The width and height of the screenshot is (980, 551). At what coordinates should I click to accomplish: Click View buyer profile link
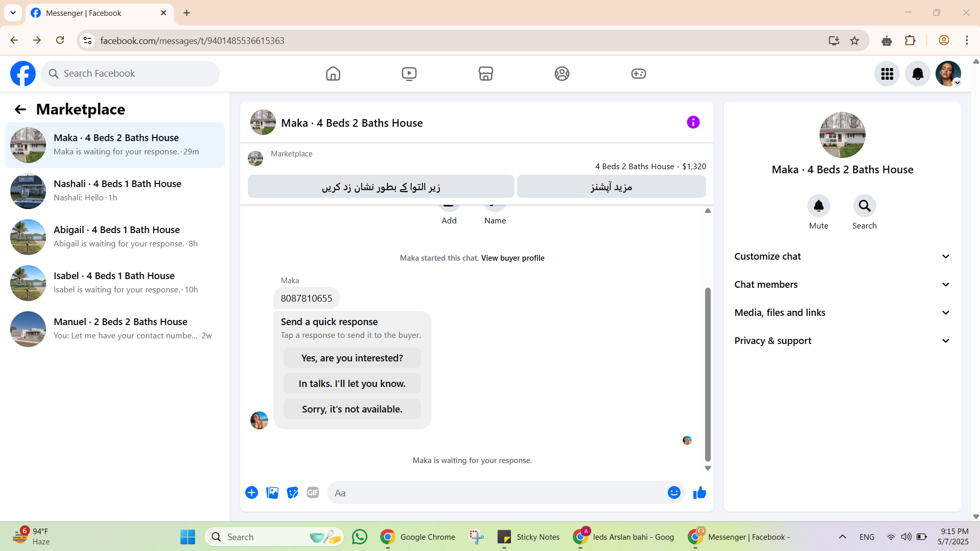[512, 258]
